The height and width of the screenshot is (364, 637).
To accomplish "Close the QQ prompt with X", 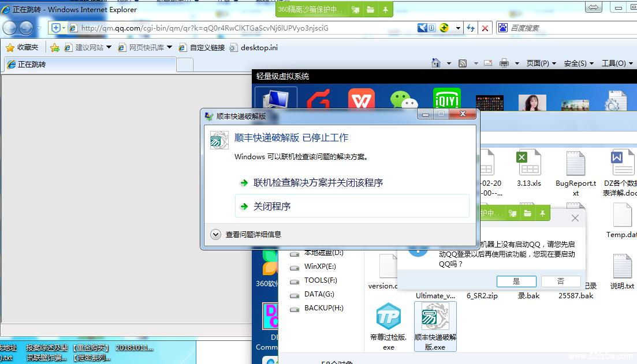I will point(575,218).
